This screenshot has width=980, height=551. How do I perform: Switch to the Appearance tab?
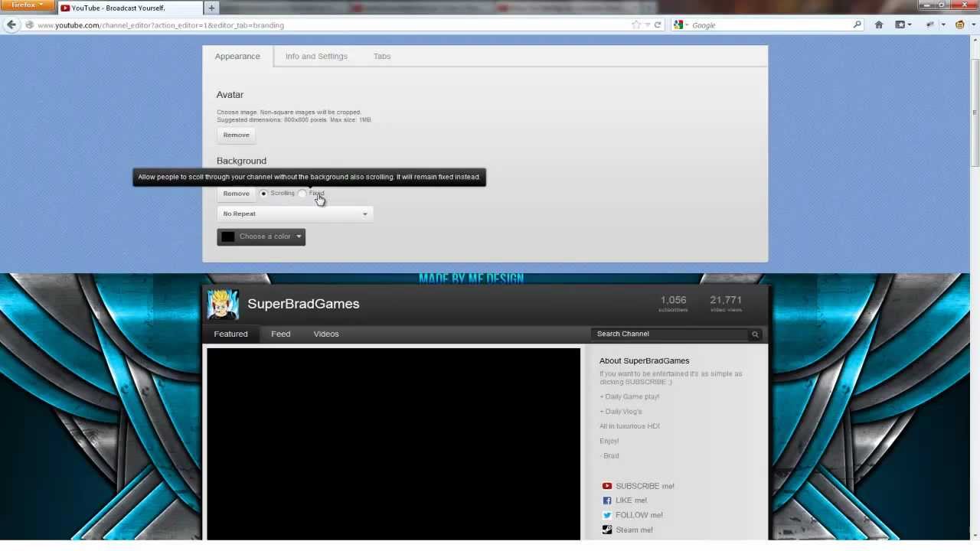pos(237,57)
